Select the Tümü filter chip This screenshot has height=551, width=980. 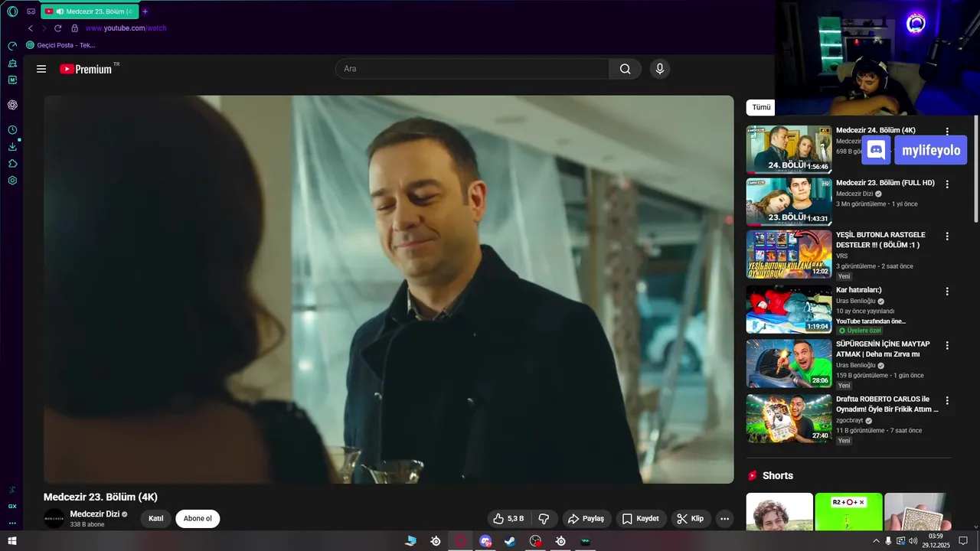(761, 108)
